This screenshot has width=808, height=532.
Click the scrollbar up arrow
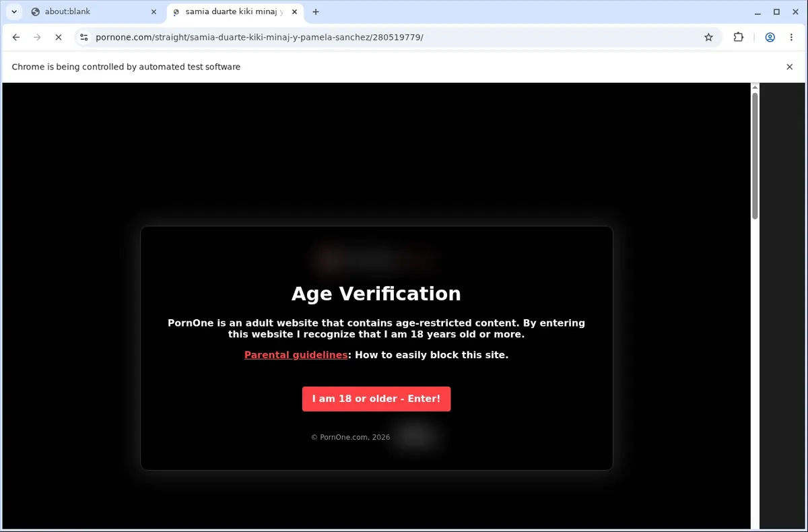coord(755,87)
